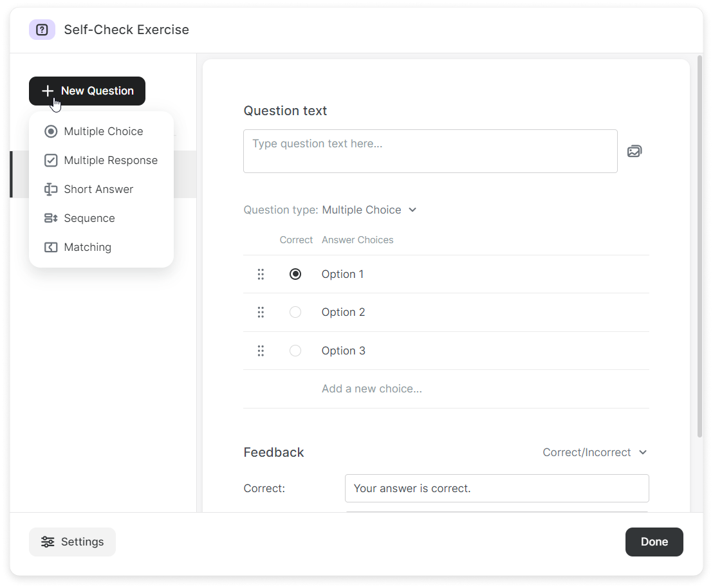713x588 pixels.
Task: Click the drag handle for Option 1
Action: (261, 275)
